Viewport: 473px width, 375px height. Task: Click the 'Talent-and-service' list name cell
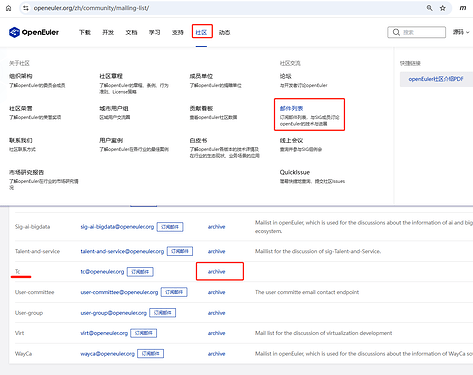click(x=37, y=251)
